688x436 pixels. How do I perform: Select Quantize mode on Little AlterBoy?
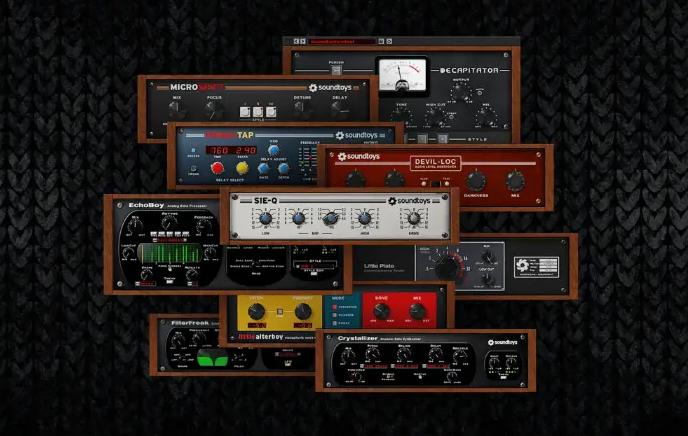(335, 315)
